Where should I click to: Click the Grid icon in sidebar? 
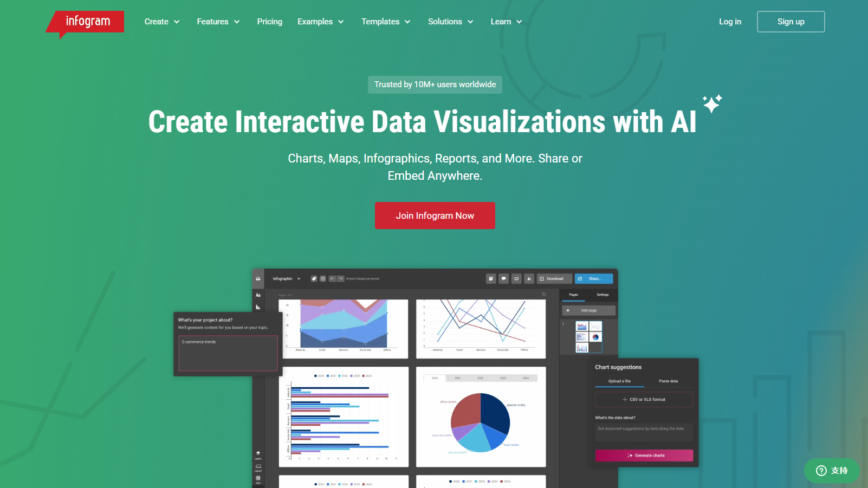[x=258, y=479]
